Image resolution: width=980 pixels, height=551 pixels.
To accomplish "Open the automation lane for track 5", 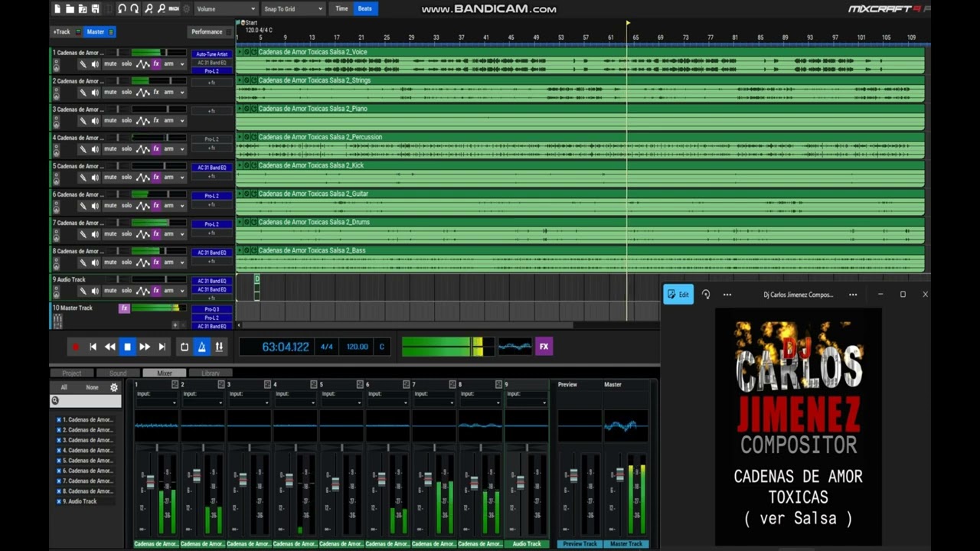I will (142, 178).
